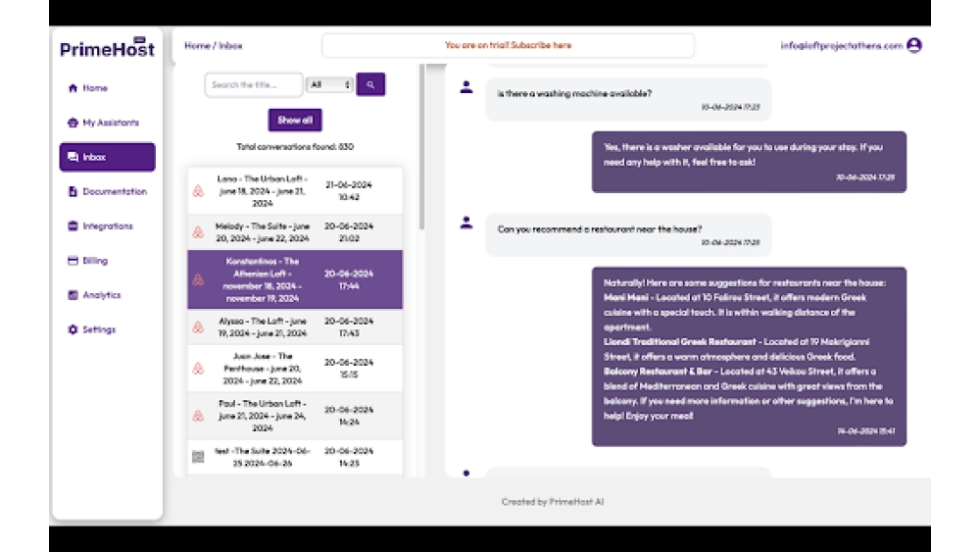Click the Billing card icon

coord(73,261)
